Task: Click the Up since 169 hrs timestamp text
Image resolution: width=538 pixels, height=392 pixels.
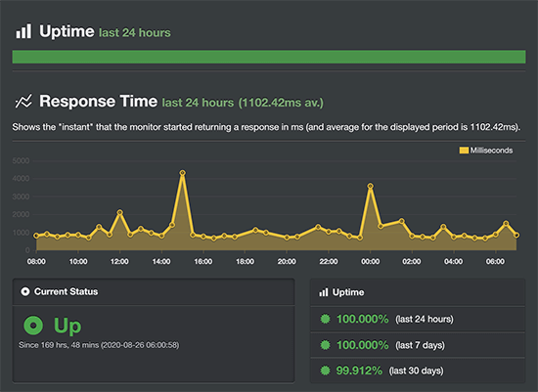Action: coord(99,345)
